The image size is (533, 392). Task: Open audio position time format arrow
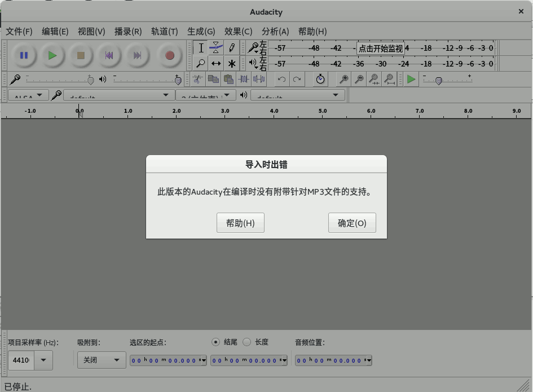(x=368, y=360)
